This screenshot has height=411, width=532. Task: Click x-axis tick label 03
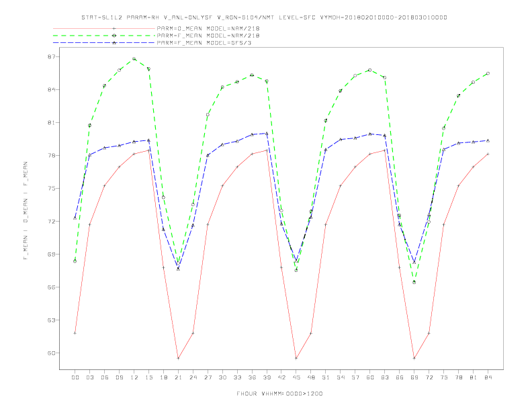[89, 377]
